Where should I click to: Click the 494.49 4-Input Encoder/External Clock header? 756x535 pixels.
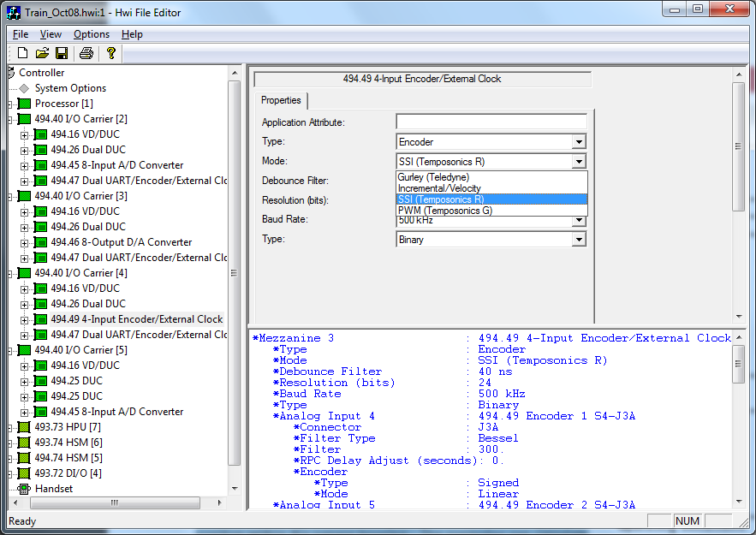tap(422, 79)
